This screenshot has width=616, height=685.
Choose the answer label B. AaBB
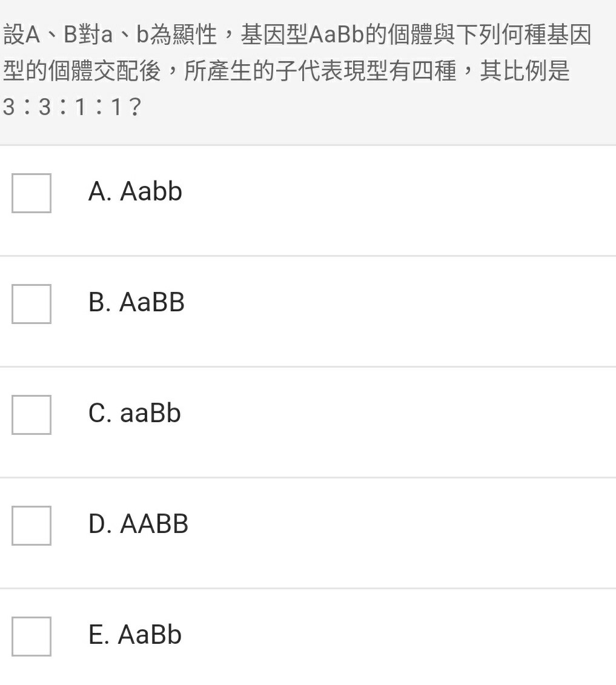pos(136,302)
